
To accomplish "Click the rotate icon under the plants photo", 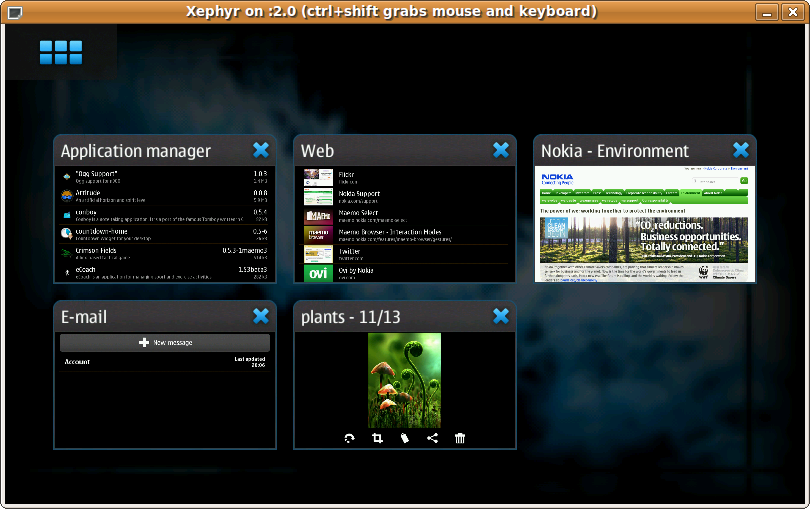I will [x=349, y=438].
